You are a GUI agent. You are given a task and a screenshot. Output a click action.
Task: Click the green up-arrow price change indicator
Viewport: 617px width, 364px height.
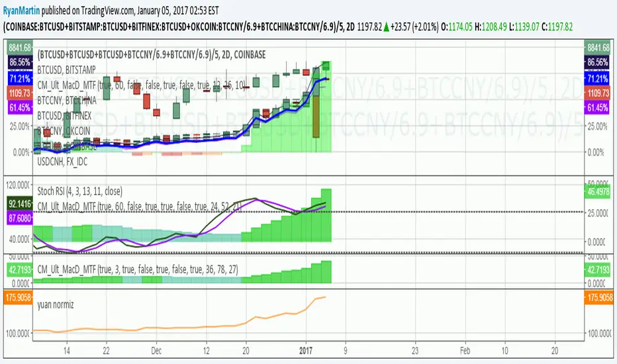click(x=387, y=26)
